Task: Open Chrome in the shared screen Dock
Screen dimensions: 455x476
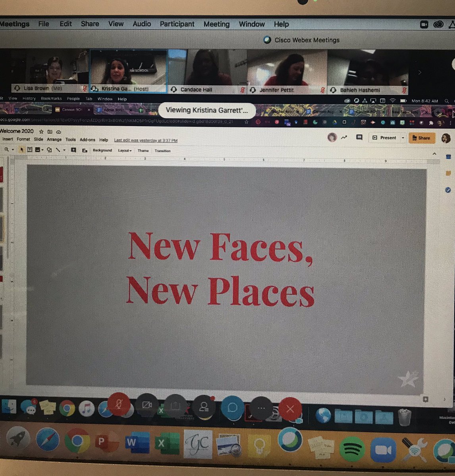Action: click(x=67, y=408)
